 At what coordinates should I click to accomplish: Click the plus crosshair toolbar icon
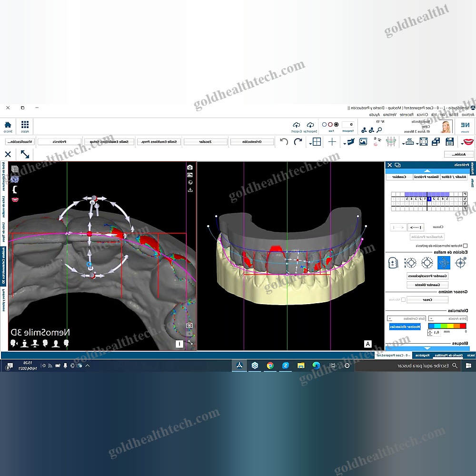pos(332,142)
